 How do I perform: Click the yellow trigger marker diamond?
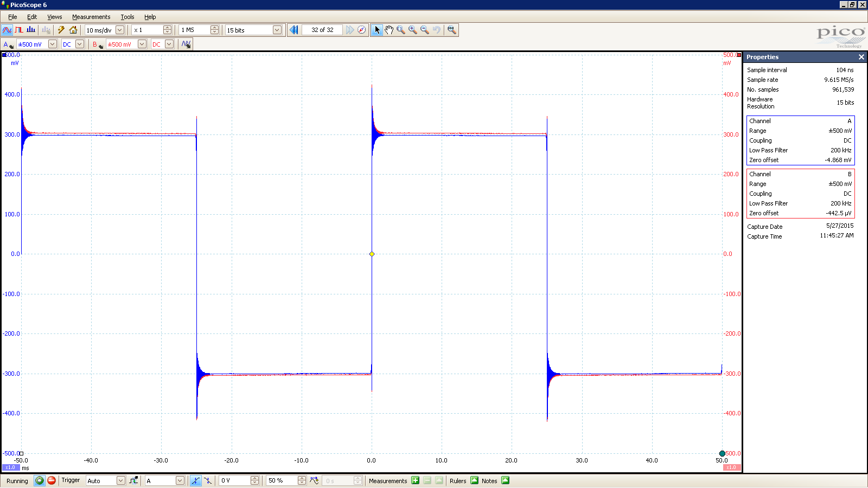click(372, 254)
